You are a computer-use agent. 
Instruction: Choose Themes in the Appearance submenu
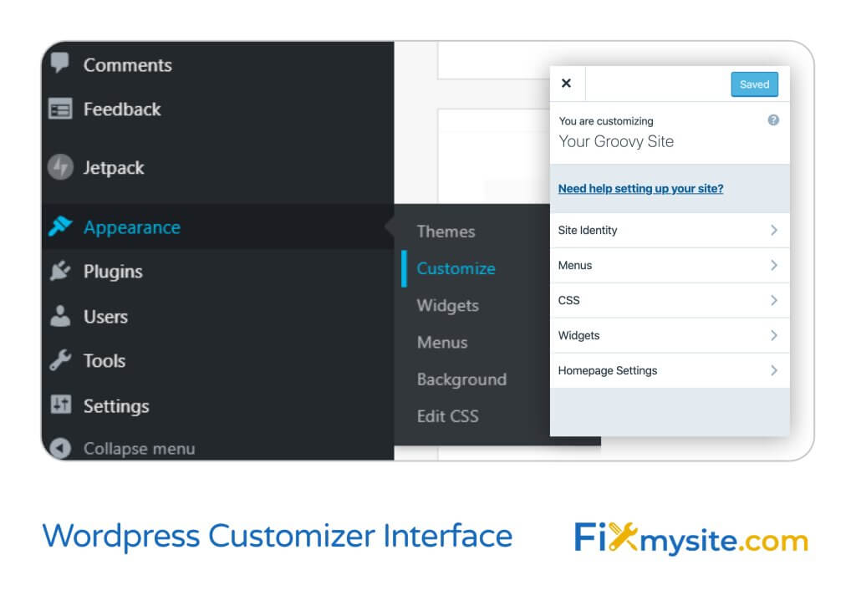click(446, 232)
